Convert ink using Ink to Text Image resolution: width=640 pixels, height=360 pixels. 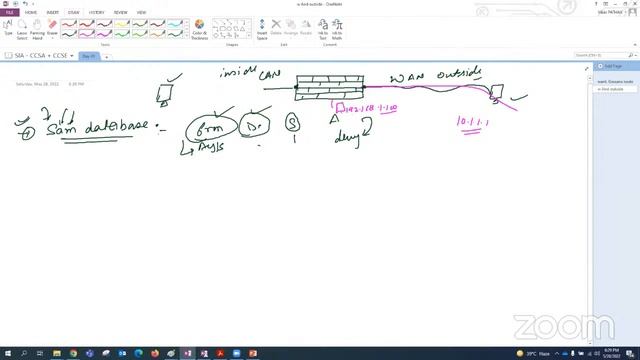click(323, 29)
